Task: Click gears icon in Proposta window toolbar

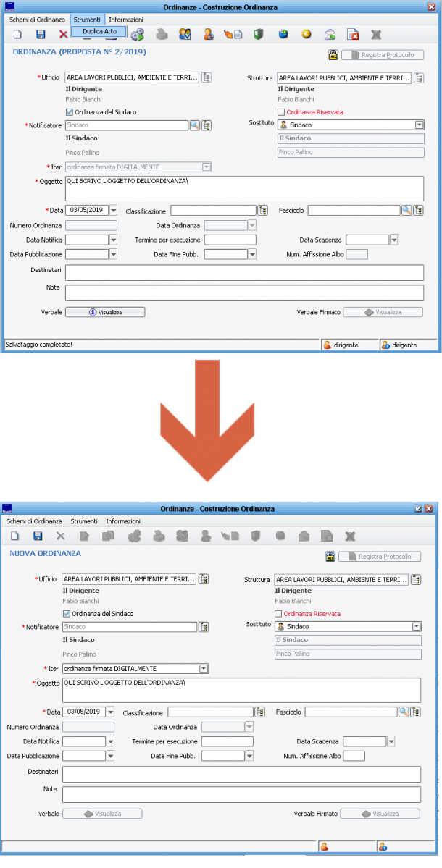Action: [x=138, y=34]
